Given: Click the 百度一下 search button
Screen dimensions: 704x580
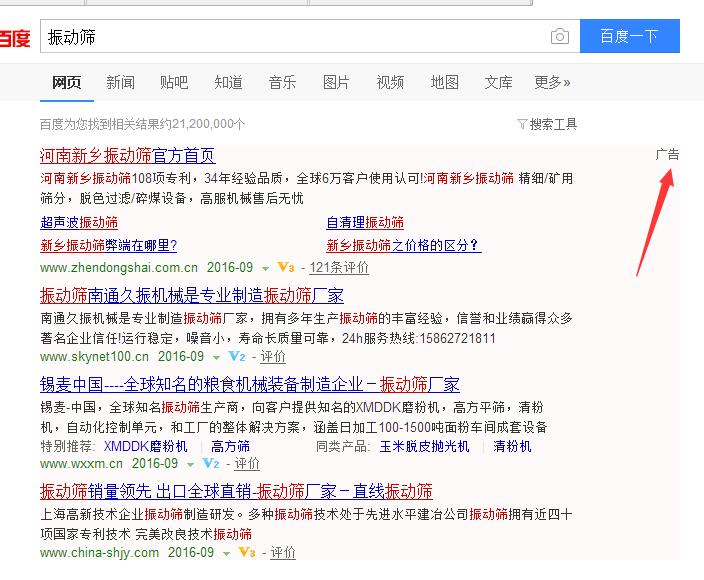Looking at the screenshot, I should coord(629,36).
